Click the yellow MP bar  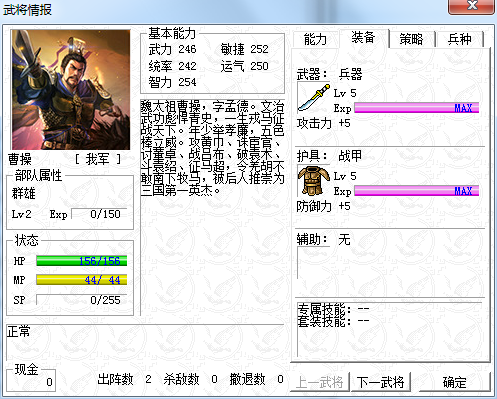click(82, 280)
